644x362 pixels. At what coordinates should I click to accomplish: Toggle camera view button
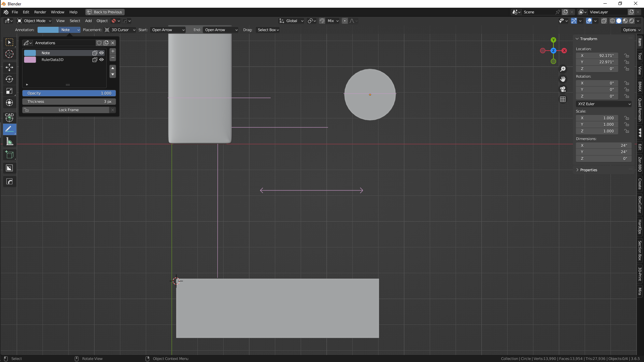(563, 89)
